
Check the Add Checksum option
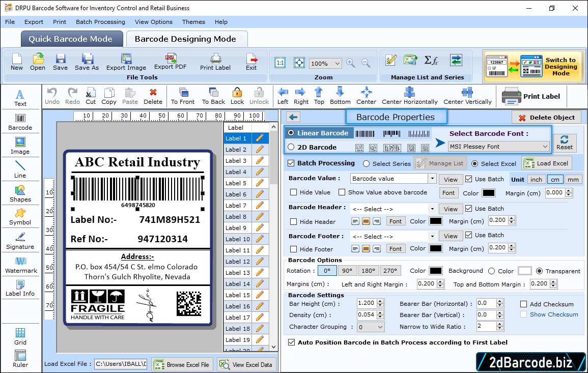click(x=523, y=304)
